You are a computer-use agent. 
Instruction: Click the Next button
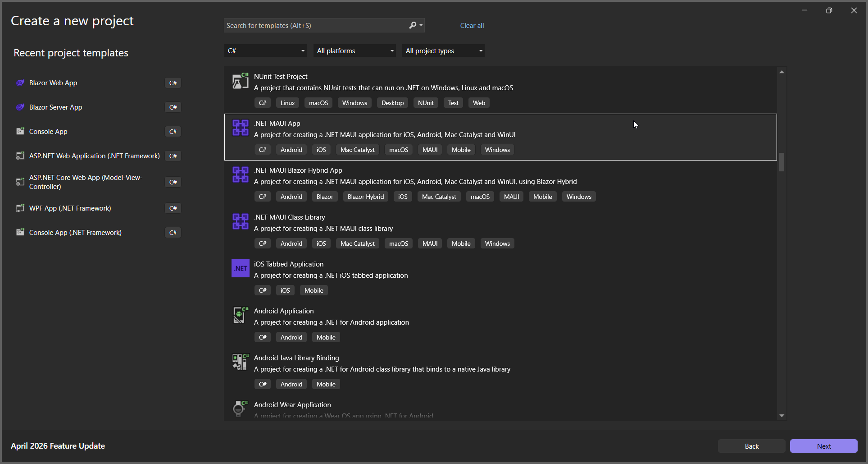point(824,446)
